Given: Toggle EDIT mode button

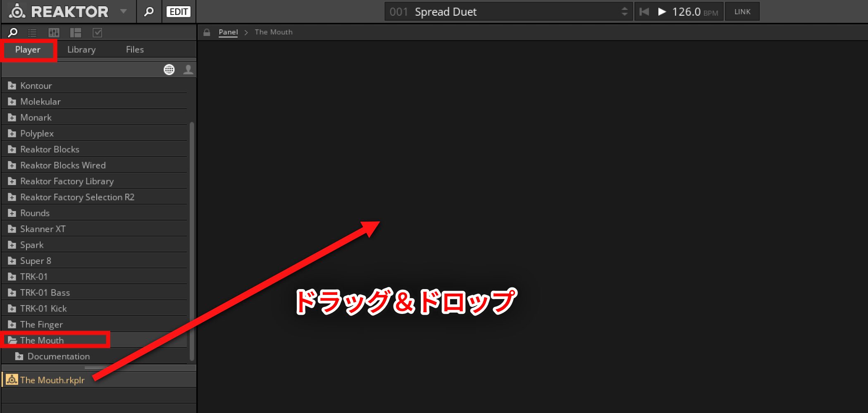Looking at the screenshot, I should [x=179, y=12].
